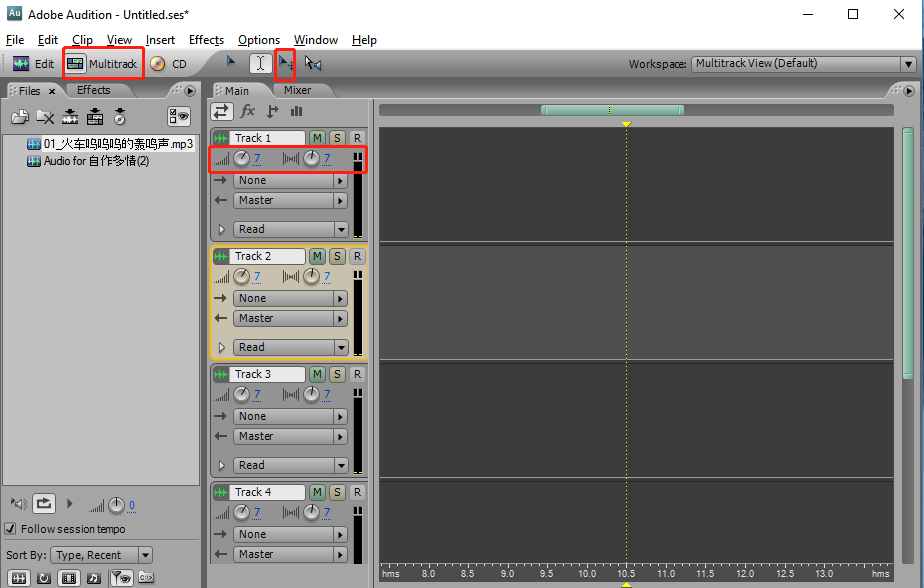The image size is (924, 588).
Task: Click the green horizontal zoom scrollbar
Action: [x=612, y=110]
